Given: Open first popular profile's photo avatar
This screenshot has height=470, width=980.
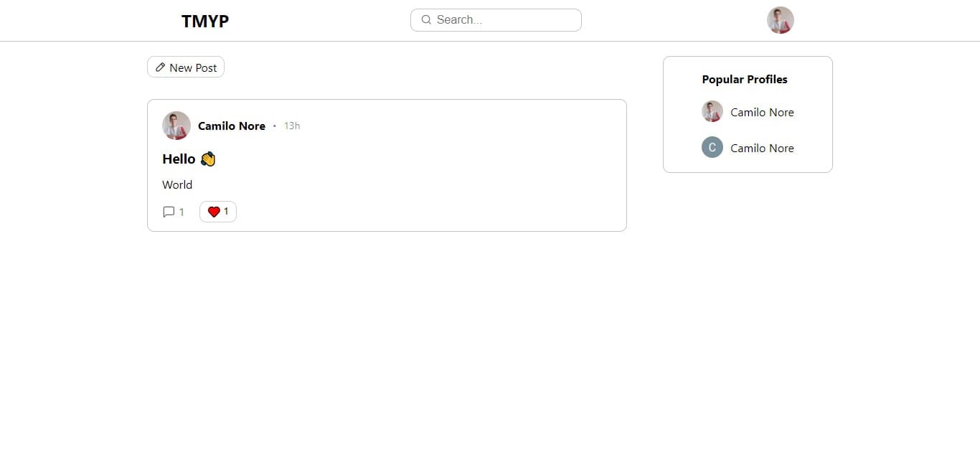Looking at the screenshot, I should (712, 112).
